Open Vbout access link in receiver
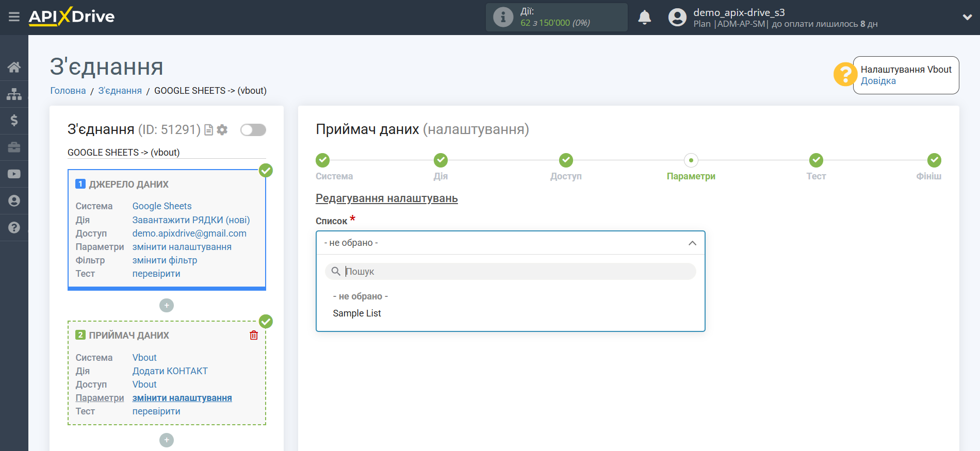Screen dimensions: 980x451 (144, 385)
